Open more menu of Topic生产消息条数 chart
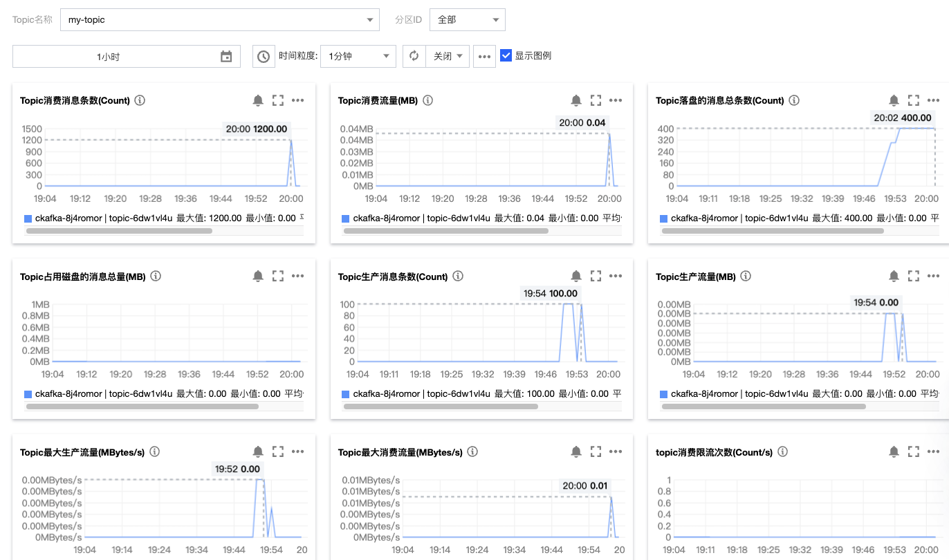This screenshot has width=949, height=560. (616, 276)
